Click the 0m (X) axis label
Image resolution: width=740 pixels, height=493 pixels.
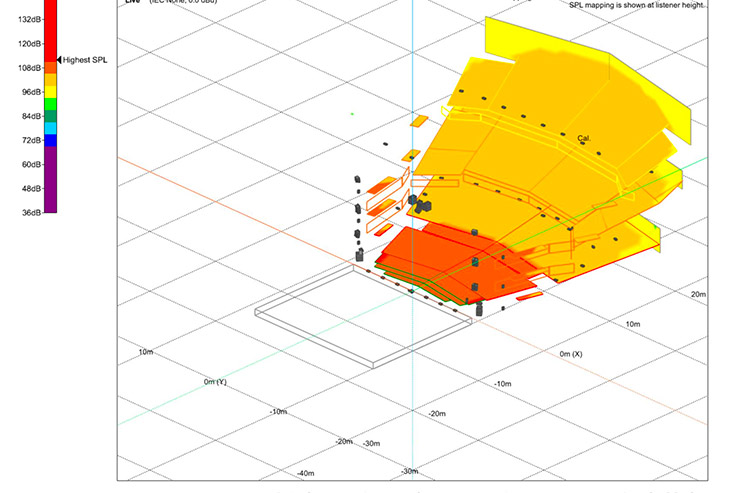(x=571, y=354)
